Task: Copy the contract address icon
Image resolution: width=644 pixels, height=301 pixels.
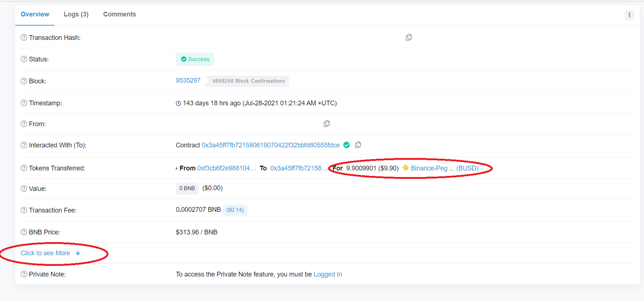Action: pos(358,145)
